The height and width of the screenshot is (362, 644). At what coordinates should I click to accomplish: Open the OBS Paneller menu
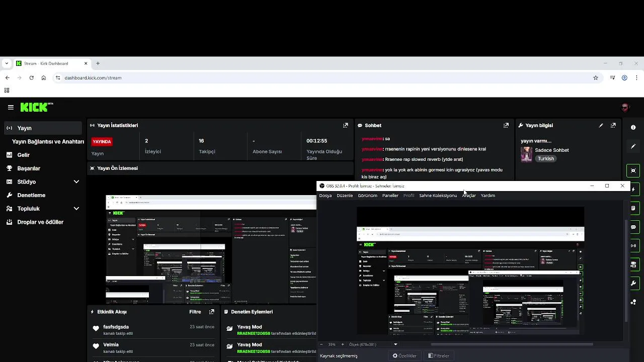(x=390, y=196)
